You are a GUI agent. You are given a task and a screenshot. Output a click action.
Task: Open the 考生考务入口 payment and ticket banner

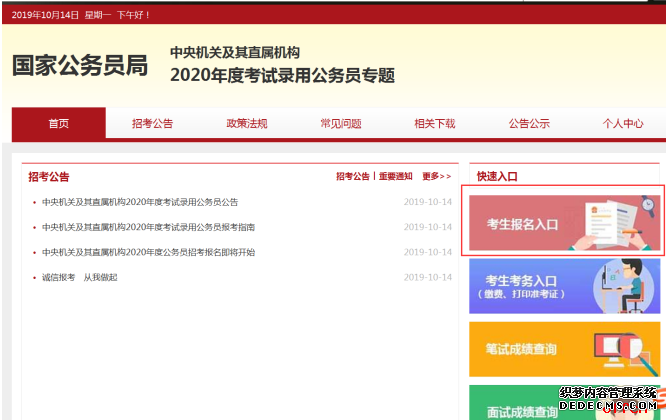pos(564,286)
